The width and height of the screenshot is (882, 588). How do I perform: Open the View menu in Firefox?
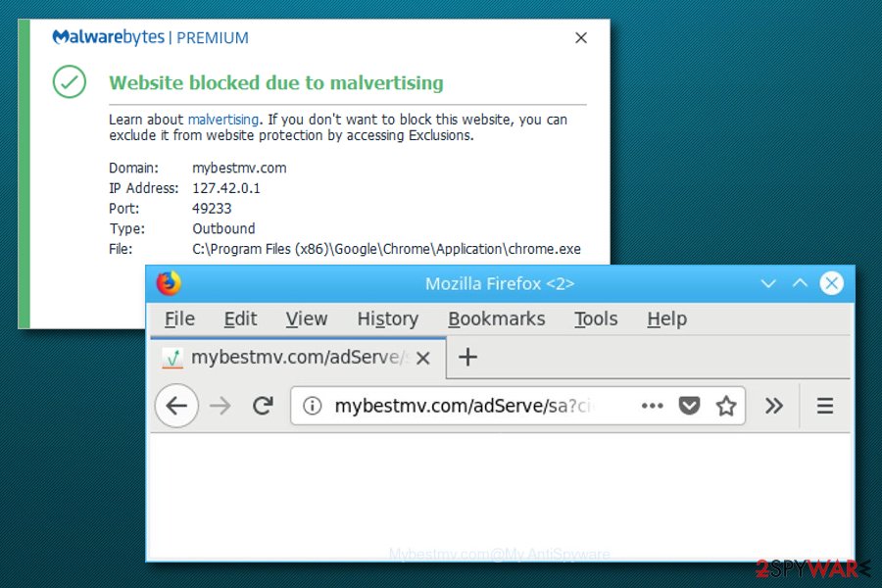click(x=307, y=319)
